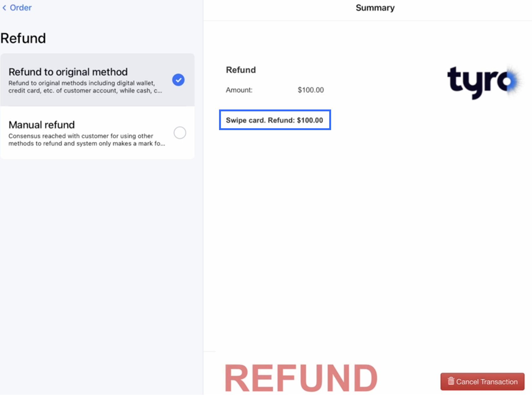Screen dimensions: 532x395
Task: Select the blue checkmark for original method
Action: pos(178,80)
